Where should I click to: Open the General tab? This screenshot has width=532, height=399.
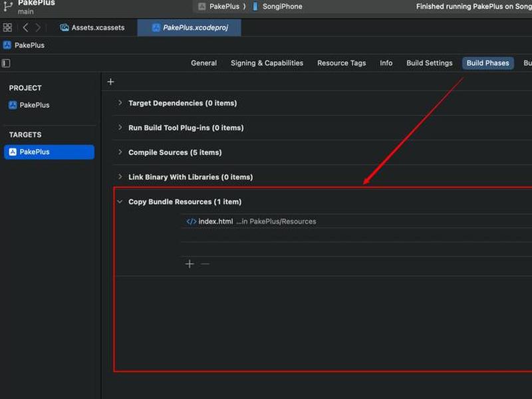203,63
